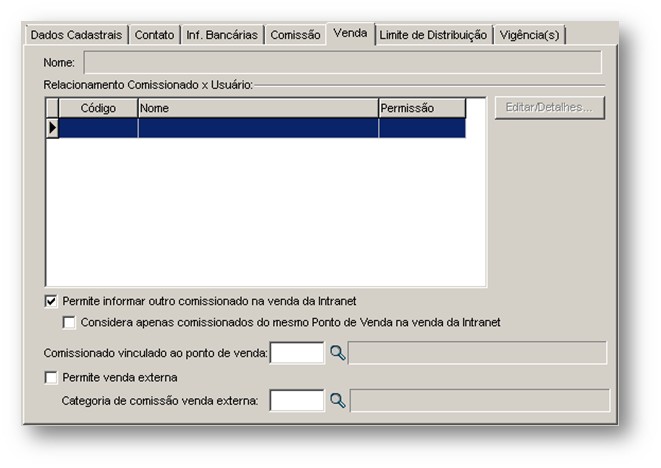
Task: Click the Nome column header in grid
Action: pos(258,108)
